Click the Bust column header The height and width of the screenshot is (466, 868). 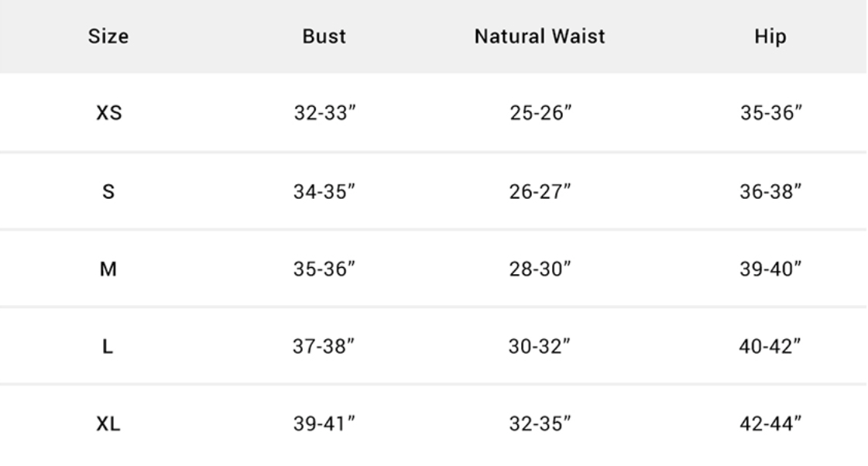coord(322,37)
